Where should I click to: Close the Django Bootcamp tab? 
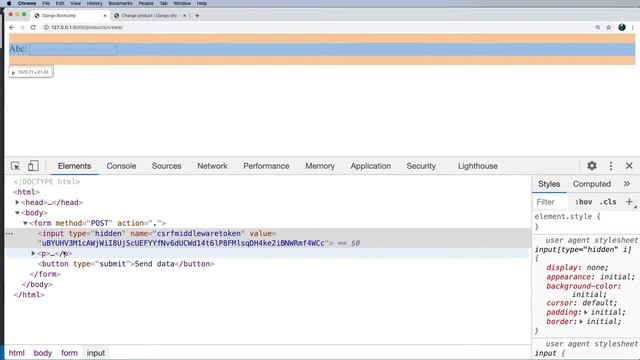click(x=105, y=16)
